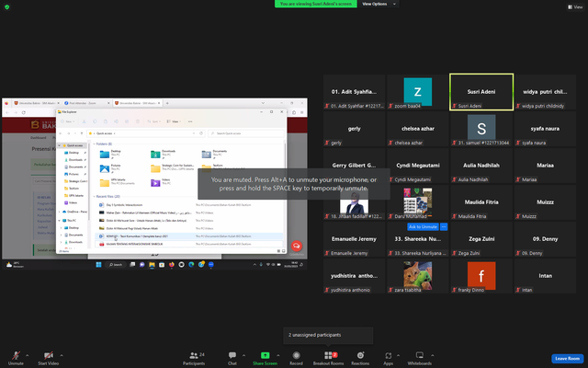Viewport: 588px width, 368px height.
Task: Click the green encryption shield icon
Action: tap(6, 6)
